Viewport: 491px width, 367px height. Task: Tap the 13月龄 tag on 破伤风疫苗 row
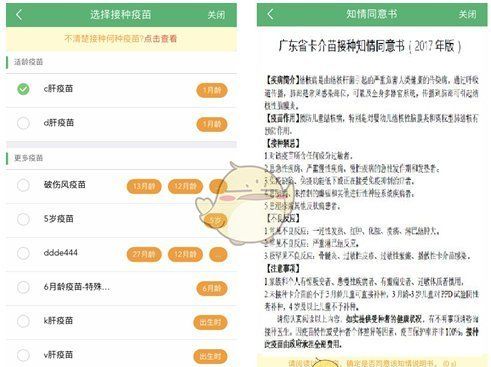tap(144, 186)
